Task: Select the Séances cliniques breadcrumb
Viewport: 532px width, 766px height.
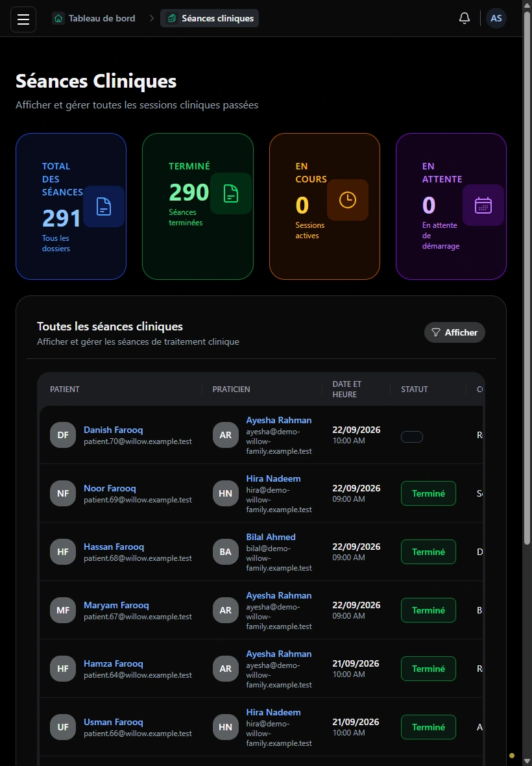Action: [x=210, y=19]
